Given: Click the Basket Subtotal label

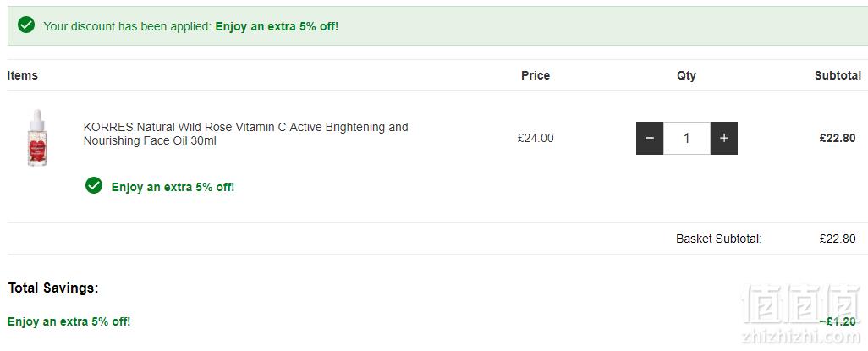Looking at the screenshot, I should 719,239.
